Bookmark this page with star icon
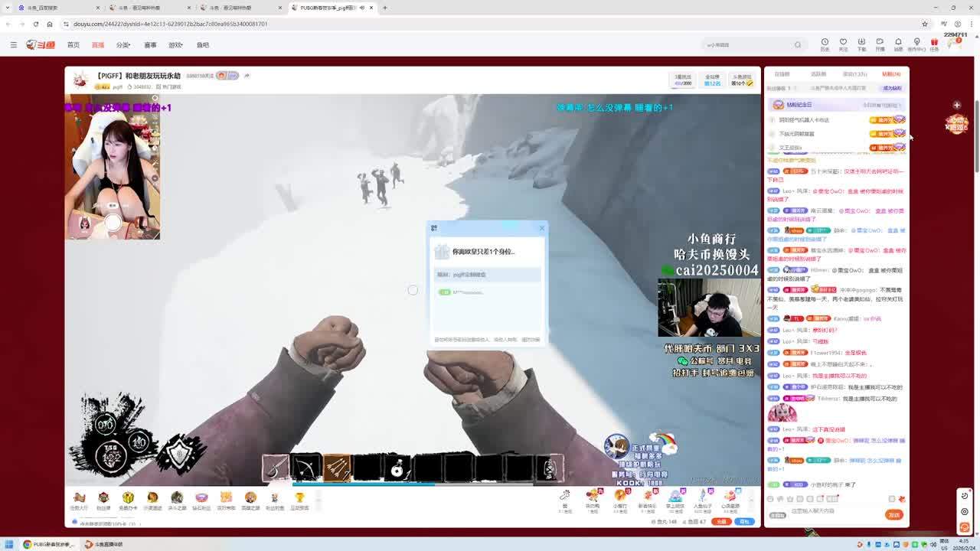The image size is (980, 551). (925, 24)
